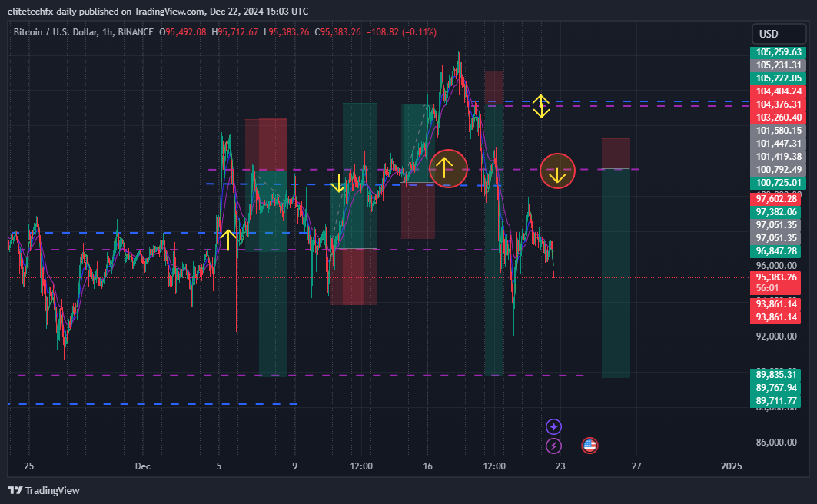
Task: Click the 100,725.01 price label
Action: coord(778,183)
